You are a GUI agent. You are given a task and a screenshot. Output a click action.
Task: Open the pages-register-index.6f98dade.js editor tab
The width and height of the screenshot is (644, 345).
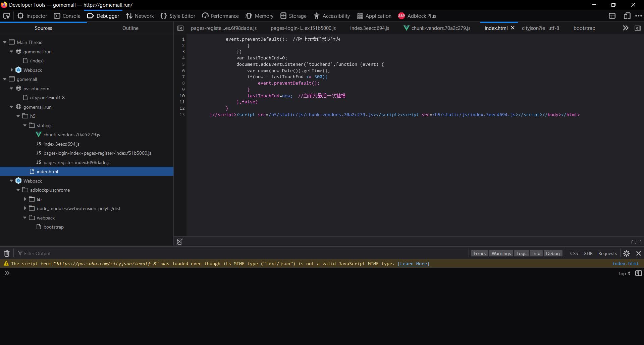pyautogui.click(x=224, y=28)
